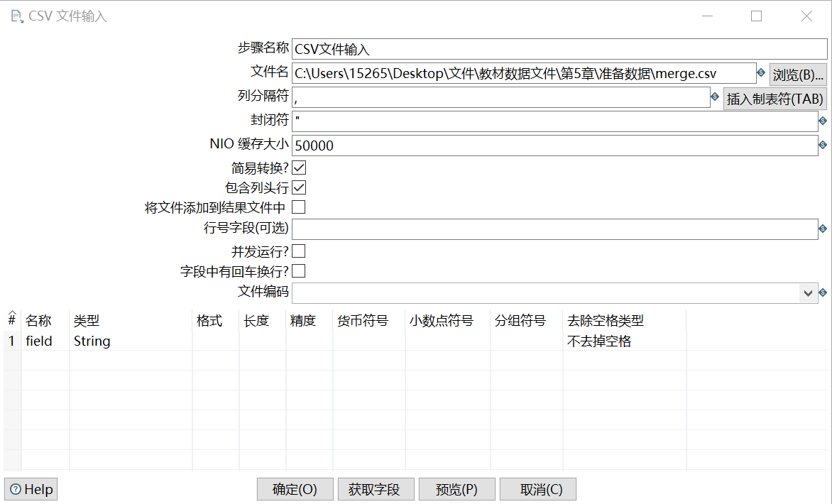Screen dimensions: 832x504
Task: Click the 名称 column header
Action: coord(45,320)
